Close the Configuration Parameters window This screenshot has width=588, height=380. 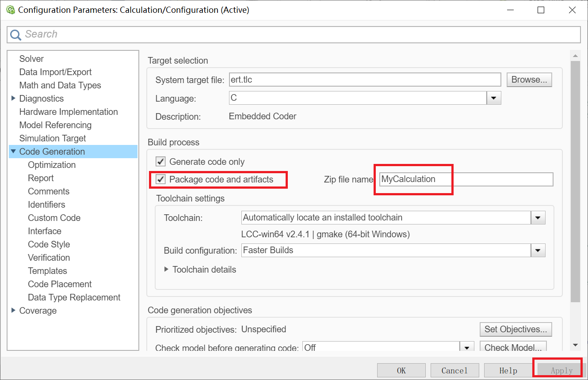point(572,10)
